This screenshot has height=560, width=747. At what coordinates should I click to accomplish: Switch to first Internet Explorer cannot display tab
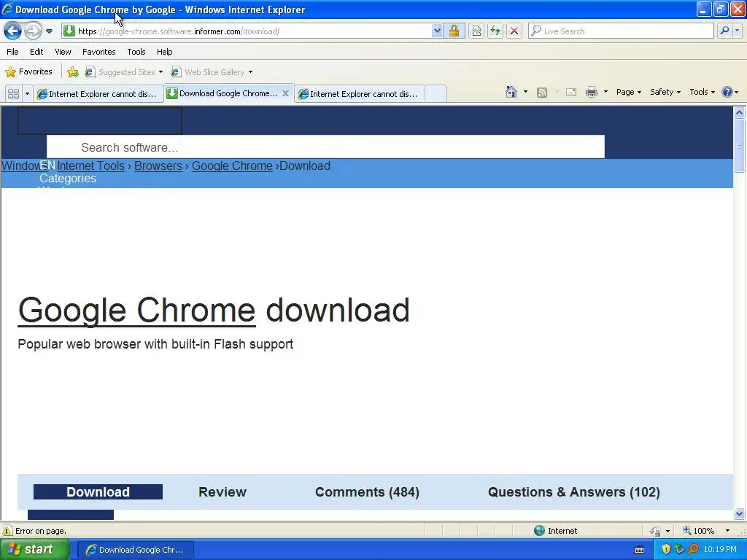[98, 94]
